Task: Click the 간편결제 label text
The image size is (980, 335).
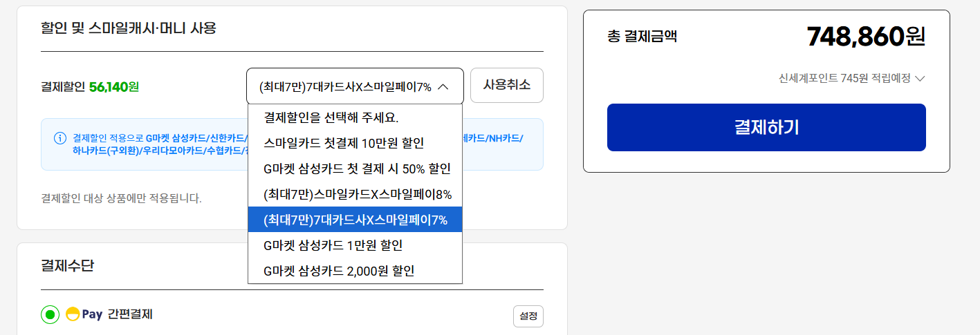Action: (x=130, y=314)
